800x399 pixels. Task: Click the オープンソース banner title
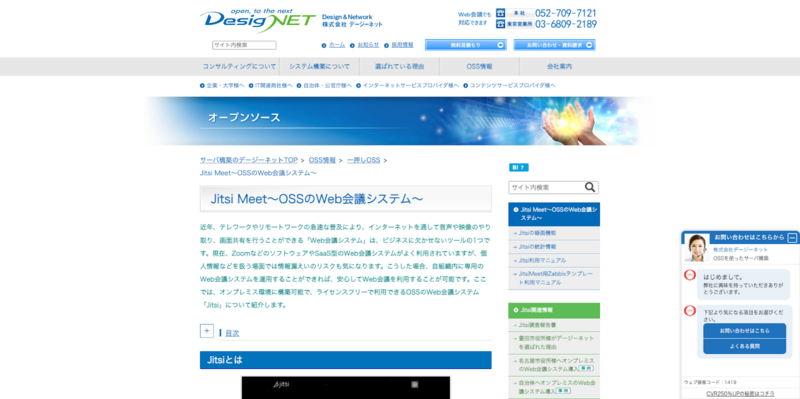[x=244, y=118]
